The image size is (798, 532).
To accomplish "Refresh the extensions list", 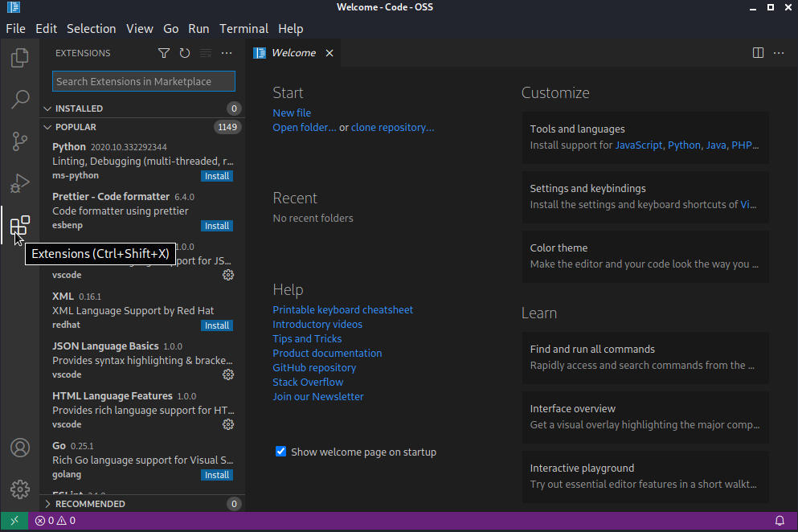I will [x=185, y=53].
